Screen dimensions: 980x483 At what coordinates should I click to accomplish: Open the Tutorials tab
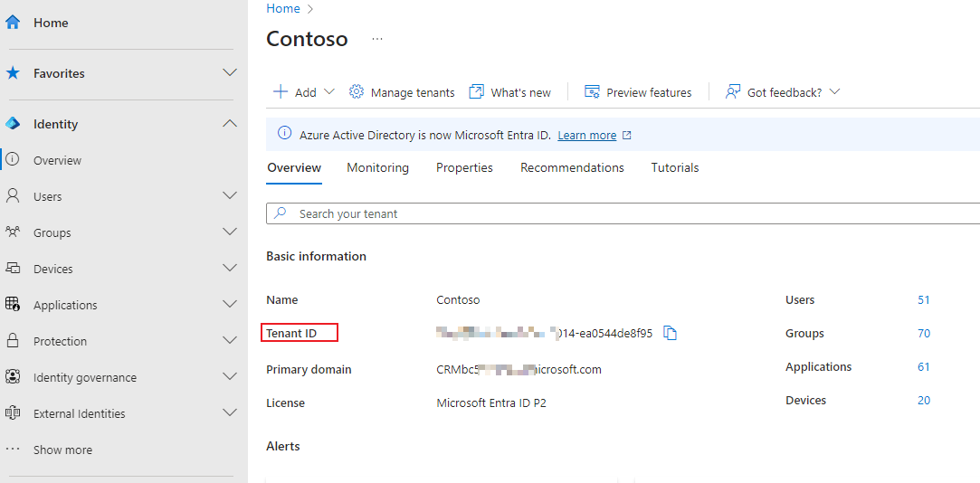coord(675,167)
